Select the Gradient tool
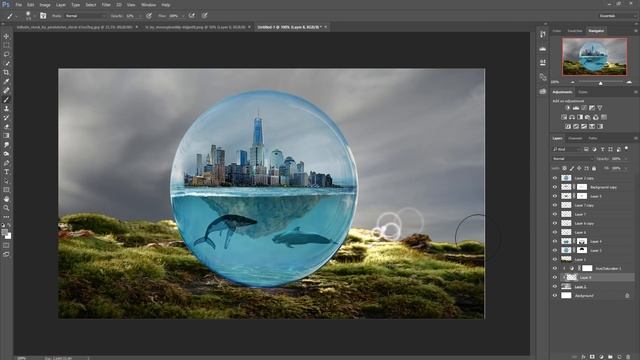 coord(6,136)
